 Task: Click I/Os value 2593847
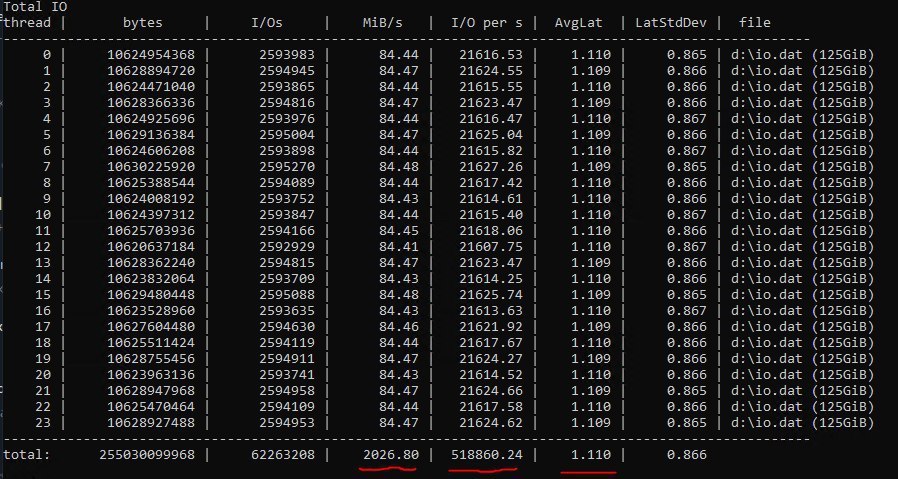coord(287,215)
